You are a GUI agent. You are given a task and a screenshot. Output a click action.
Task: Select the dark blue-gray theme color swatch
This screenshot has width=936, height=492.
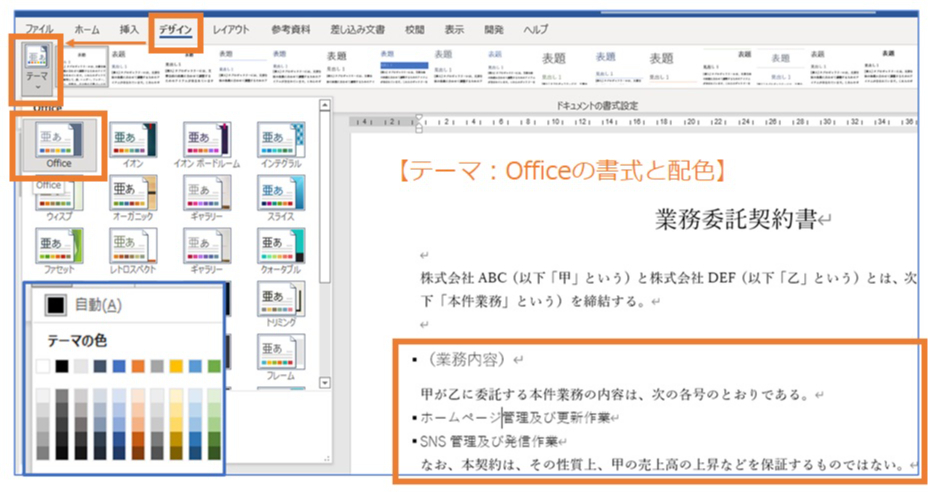tap(100, 366)
